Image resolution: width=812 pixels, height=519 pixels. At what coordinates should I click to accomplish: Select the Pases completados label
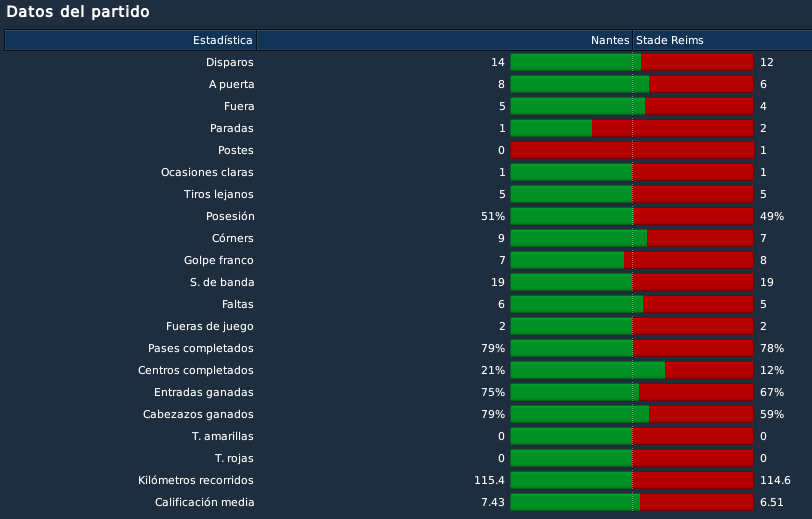(x=200, y=349)
